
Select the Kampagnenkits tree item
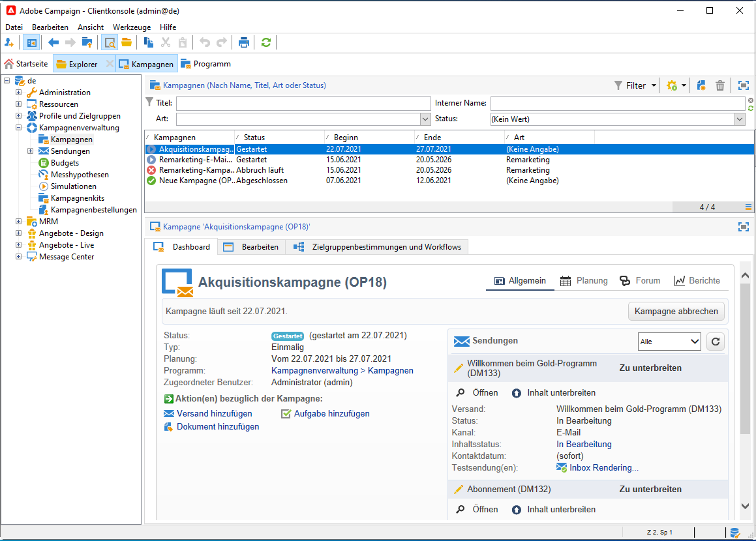78,198
